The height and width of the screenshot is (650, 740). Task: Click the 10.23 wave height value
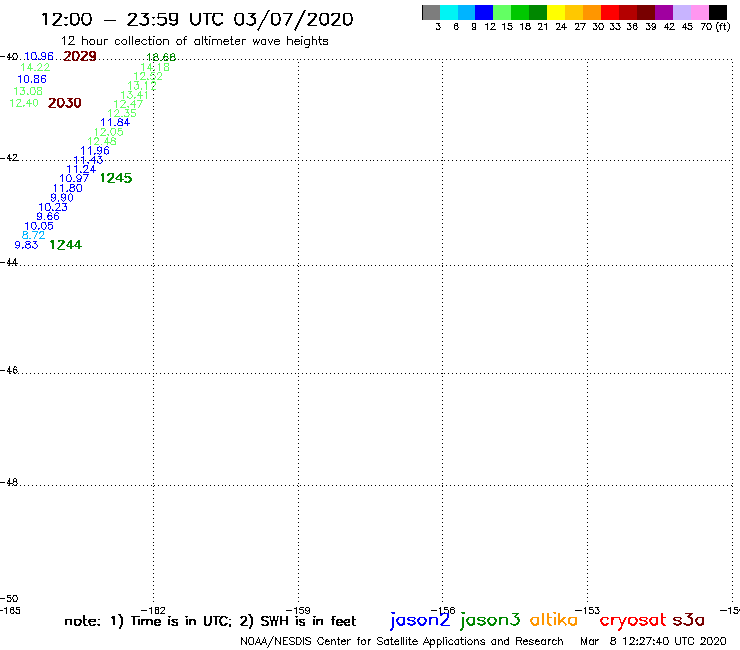(53, 207)
